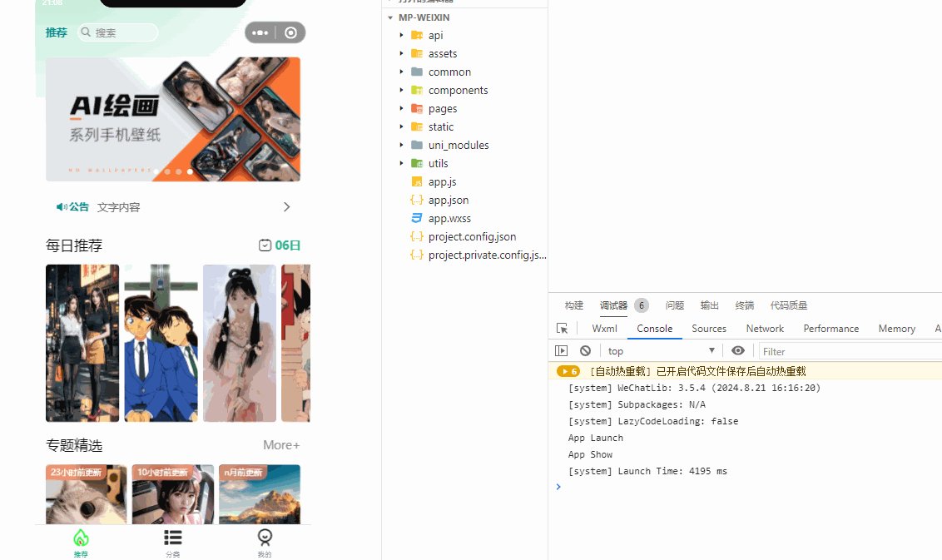
Task: Open the 代码质量 tab
Action: (x=789, y=305)
